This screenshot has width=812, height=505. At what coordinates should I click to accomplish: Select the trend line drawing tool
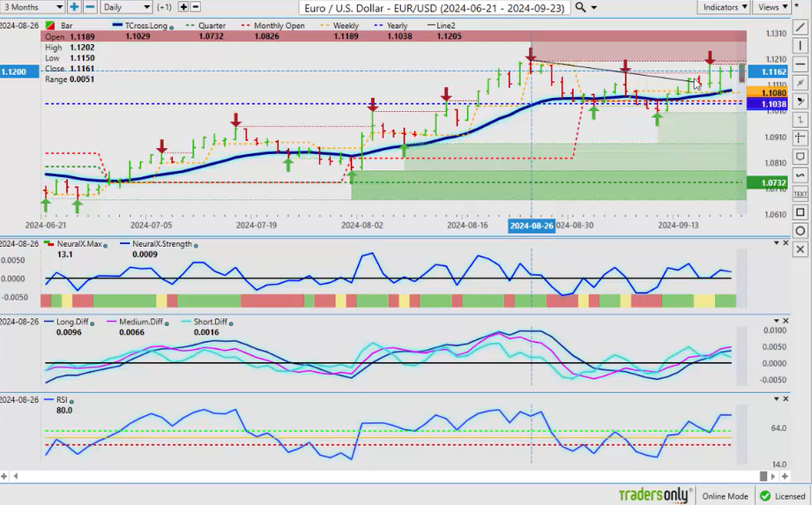[800, 28]
